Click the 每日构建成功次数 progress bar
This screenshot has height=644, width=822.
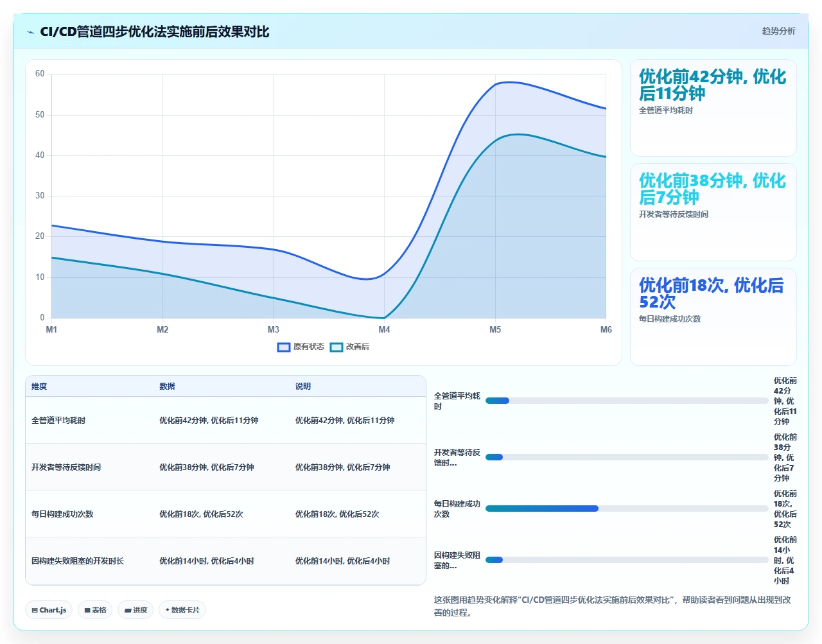(627, 509)
